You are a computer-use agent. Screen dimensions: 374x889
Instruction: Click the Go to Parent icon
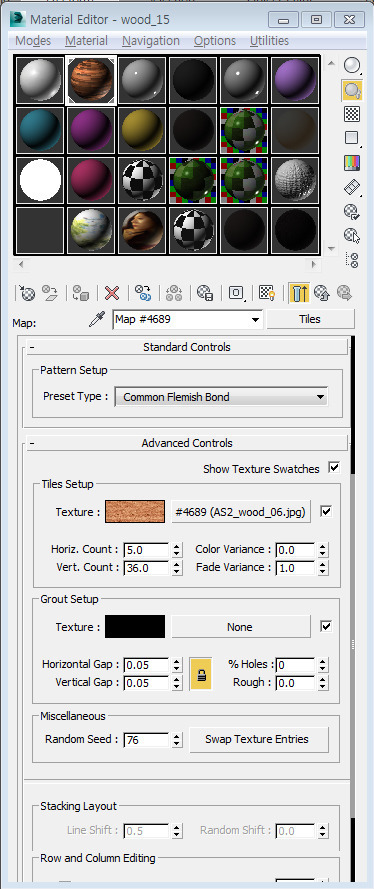[x=321, y=293]
